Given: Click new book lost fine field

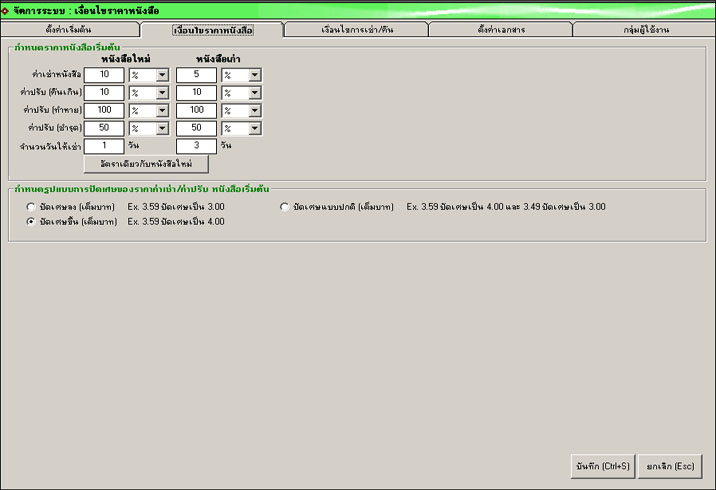Looking at the screenshot, I should point(104,111).
